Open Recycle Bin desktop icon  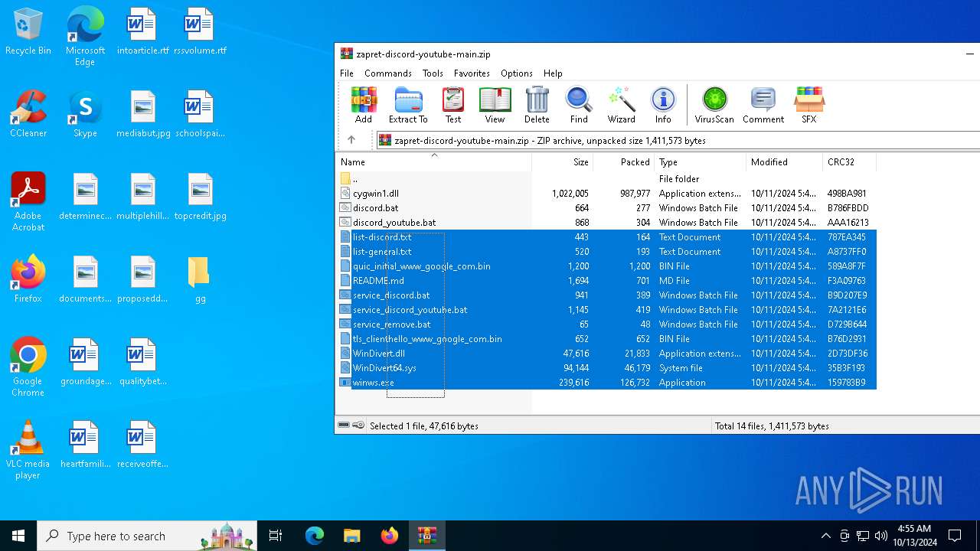pyautogui.click(x=28, y=32)
